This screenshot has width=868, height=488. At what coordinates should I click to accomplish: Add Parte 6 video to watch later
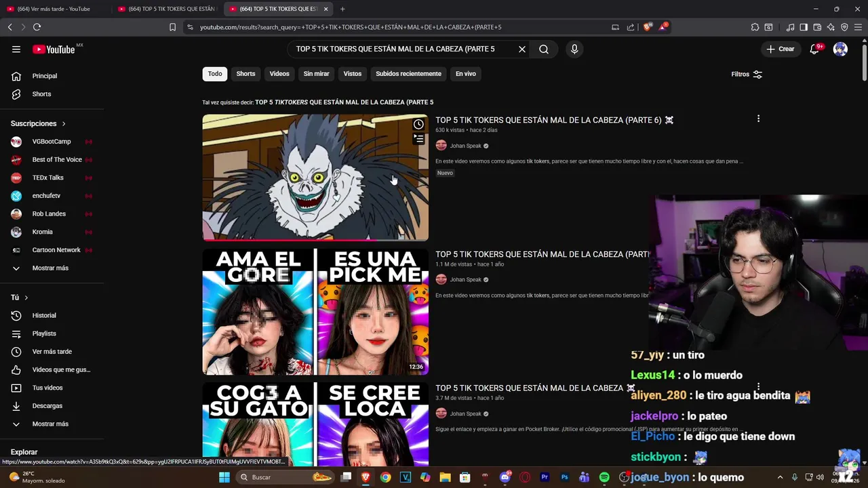click(418, 124)
